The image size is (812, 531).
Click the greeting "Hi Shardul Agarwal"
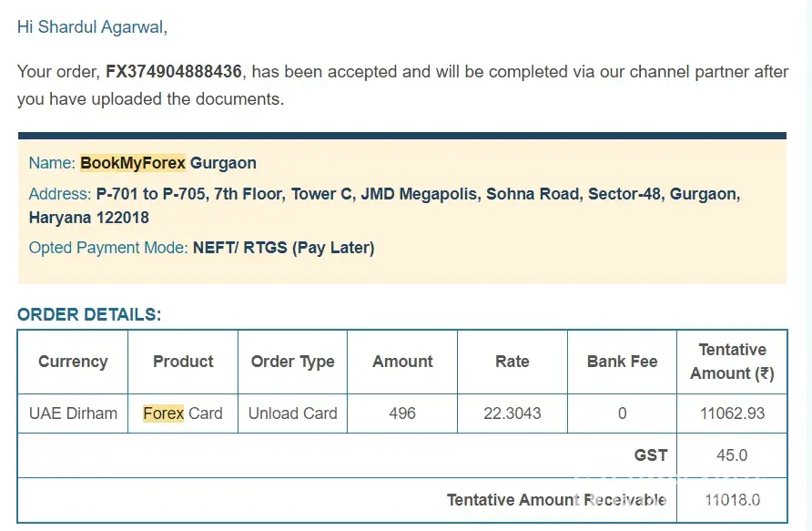tap(92, 27)
